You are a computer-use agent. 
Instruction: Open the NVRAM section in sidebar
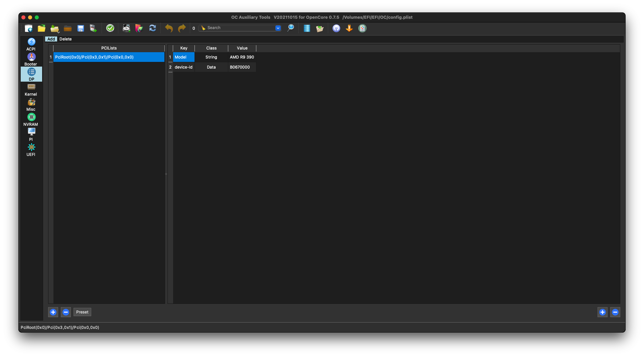tap(31, 119)
